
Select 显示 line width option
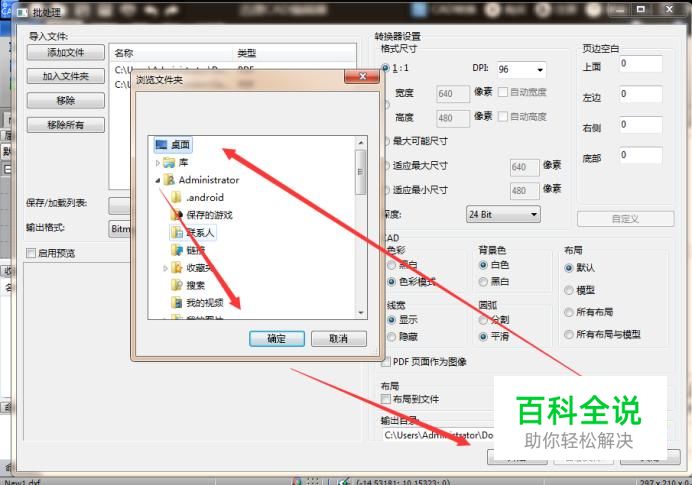[x=391, y=320]
